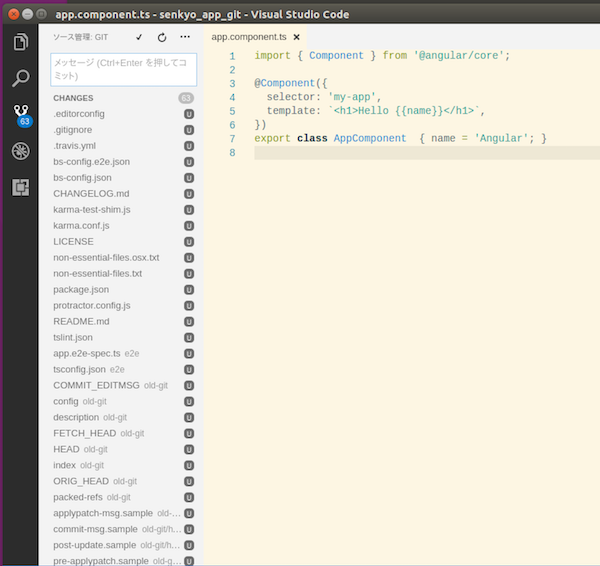Open Source Control view with 63 badge

click(21, 115)
